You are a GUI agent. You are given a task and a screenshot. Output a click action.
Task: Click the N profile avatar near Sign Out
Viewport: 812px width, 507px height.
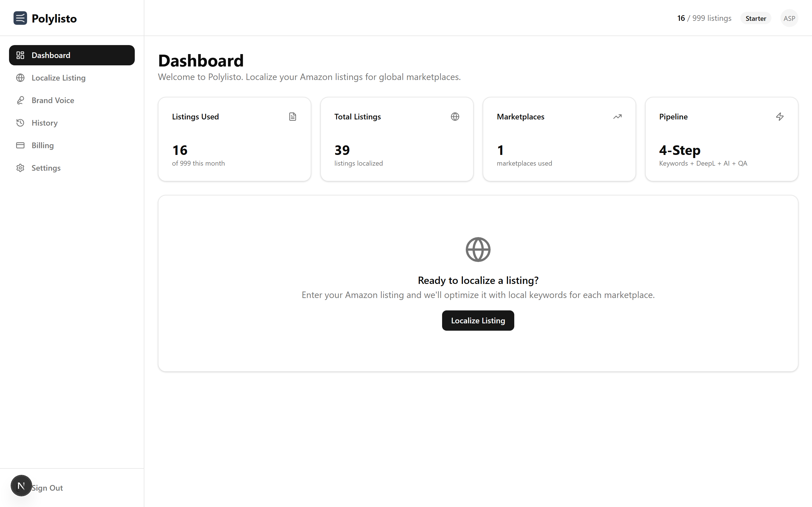(21, 485)
